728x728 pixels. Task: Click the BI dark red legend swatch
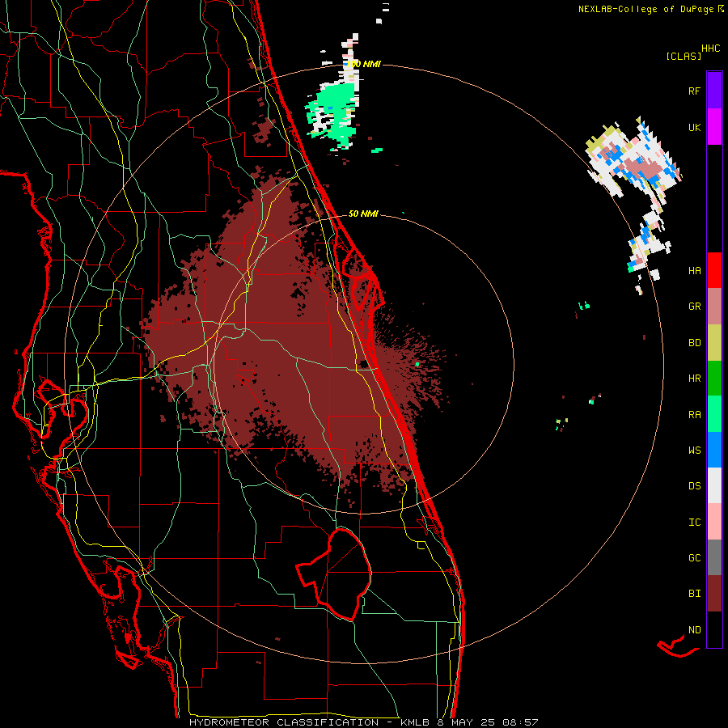click(x=714, y=594)
